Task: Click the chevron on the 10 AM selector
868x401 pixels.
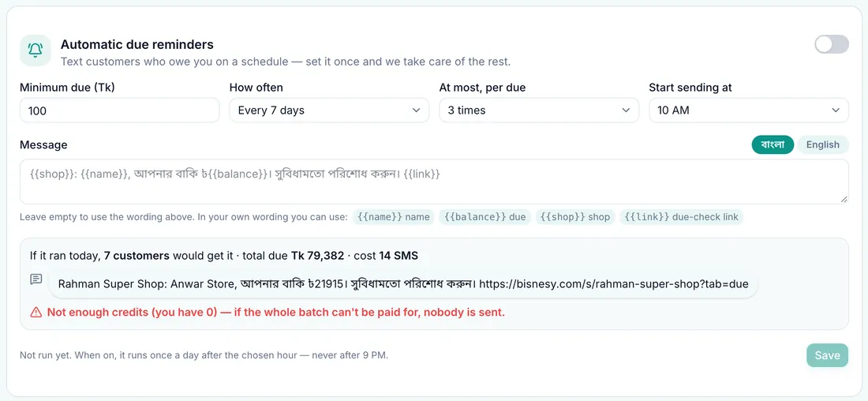Action: (x=836, y=111)
